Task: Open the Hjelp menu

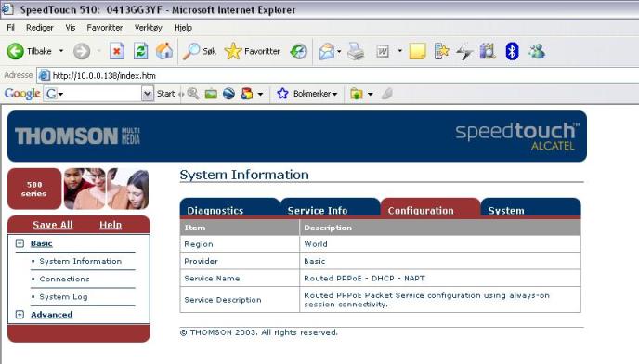Action: pyautogui.click(x=183, y=28)
